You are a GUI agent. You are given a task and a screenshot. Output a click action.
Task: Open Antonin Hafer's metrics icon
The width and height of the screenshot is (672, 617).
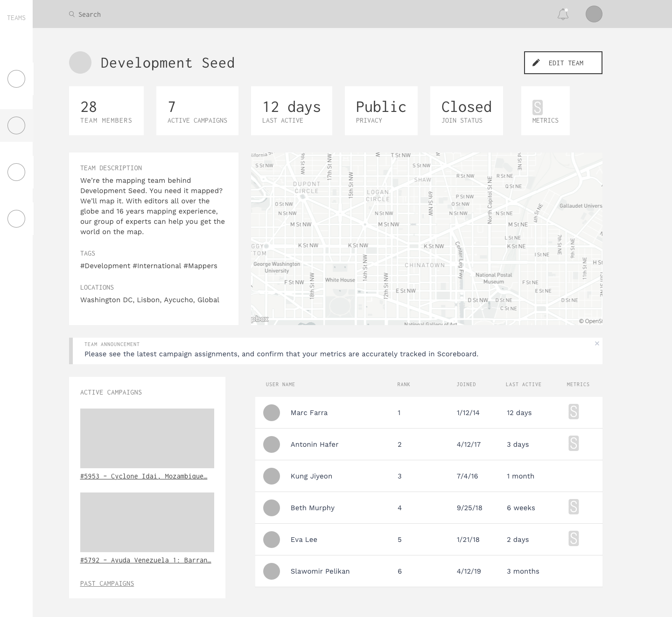pyautogui.click(x=574, y=444)
